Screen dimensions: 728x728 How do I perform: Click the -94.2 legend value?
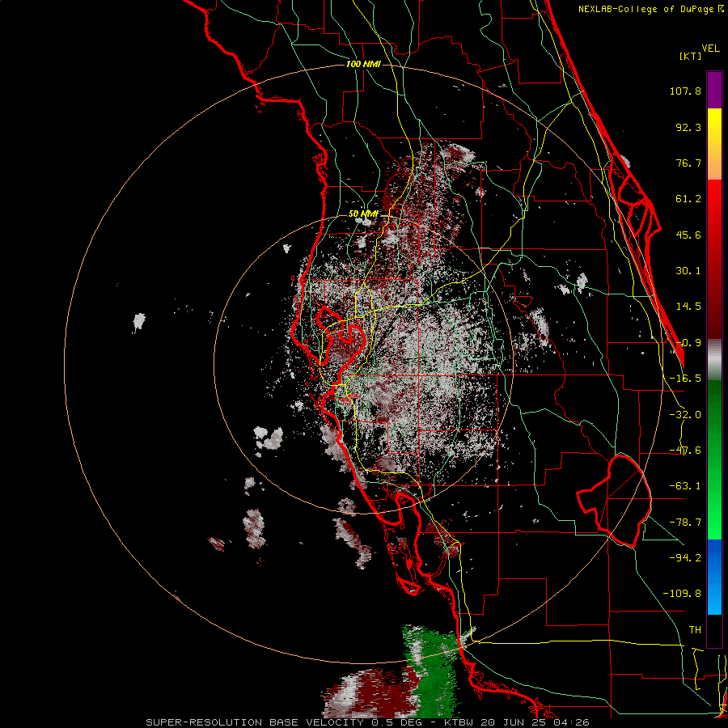(x=685, y=558)
